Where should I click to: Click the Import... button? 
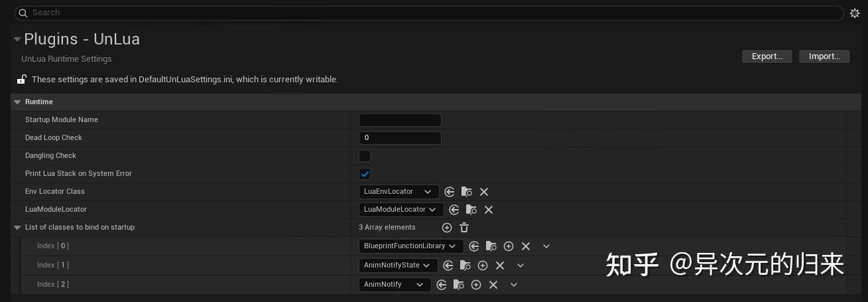click(824, 56)
